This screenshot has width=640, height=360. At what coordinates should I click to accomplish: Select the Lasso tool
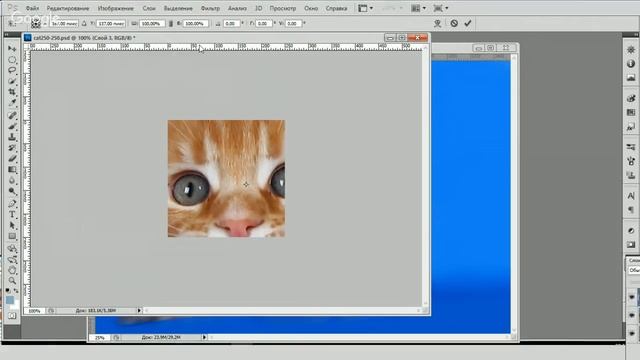(x=12, y=70)
